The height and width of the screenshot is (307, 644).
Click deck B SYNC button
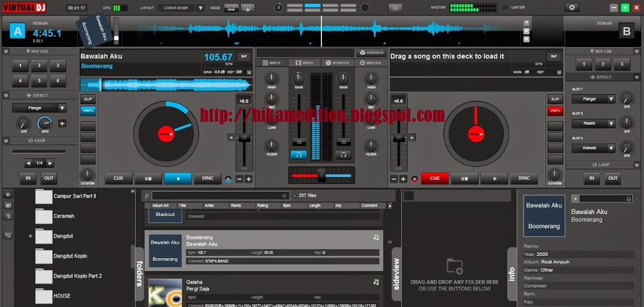point(524,178)
